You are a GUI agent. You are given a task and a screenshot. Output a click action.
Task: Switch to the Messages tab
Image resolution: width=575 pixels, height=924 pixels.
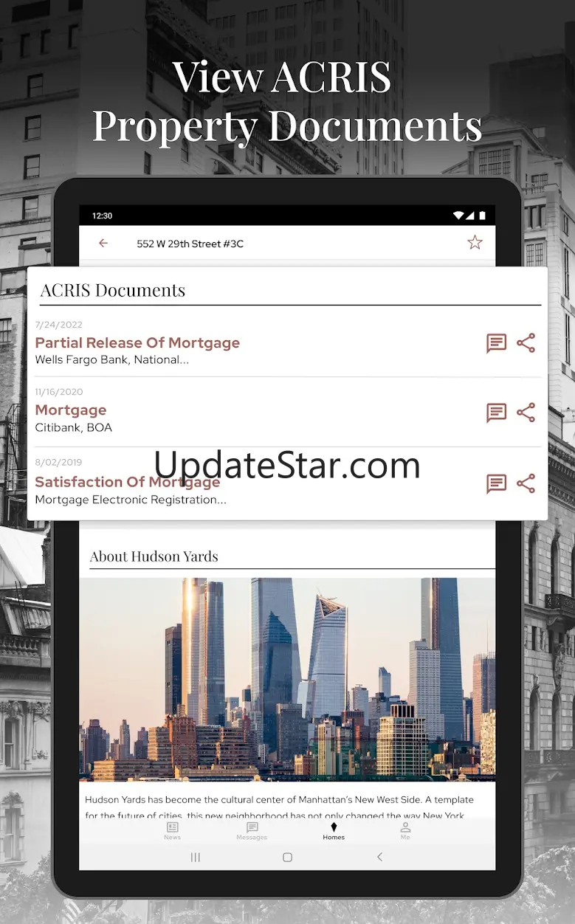(x=252, y=830)
